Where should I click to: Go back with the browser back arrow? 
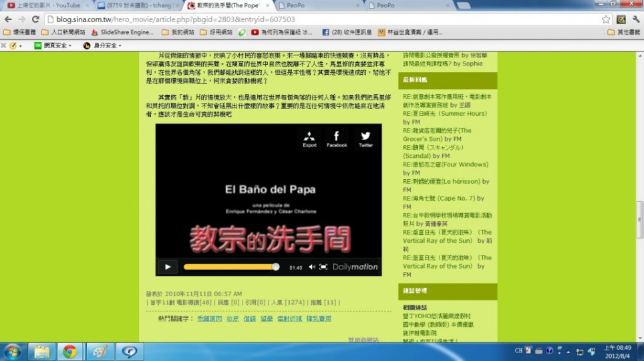8,19
